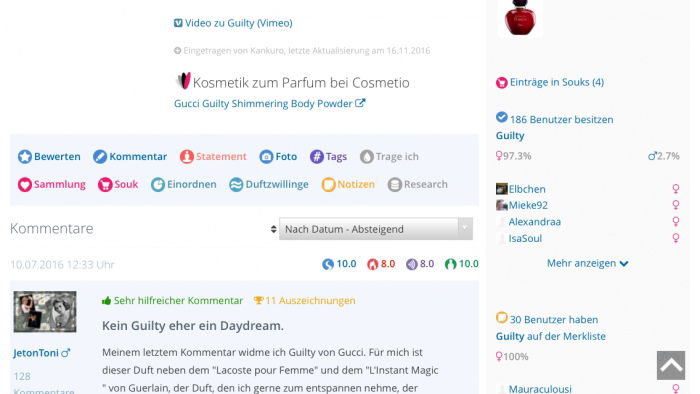700x394 pixels.
Task: Open Research
Action: (425, 184)
